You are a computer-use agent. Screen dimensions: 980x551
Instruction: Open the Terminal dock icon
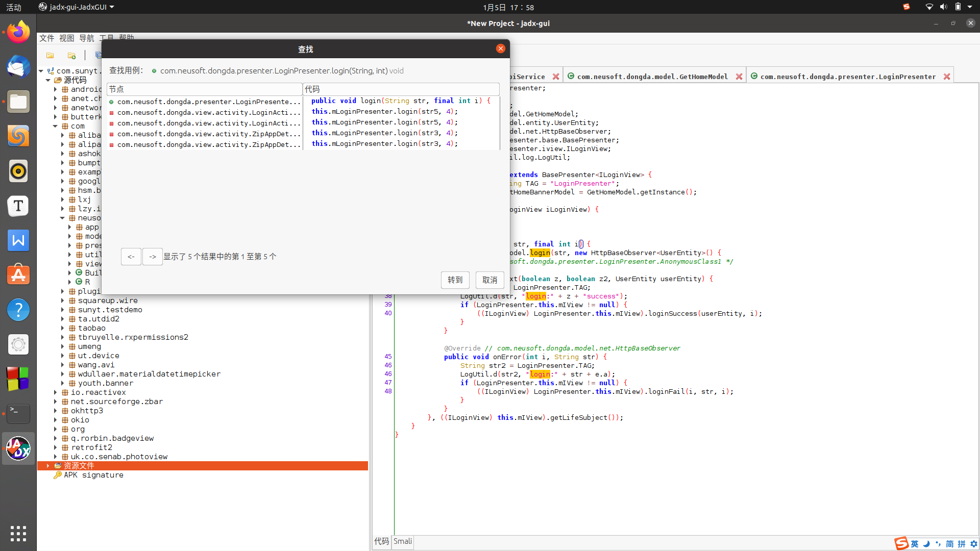click(18, 414)
